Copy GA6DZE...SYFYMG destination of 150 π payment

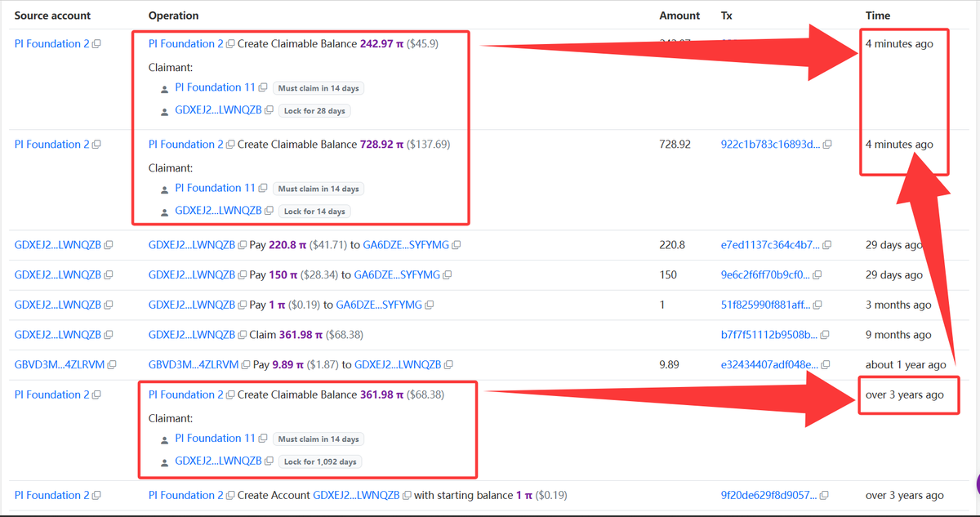coord(447,275)
